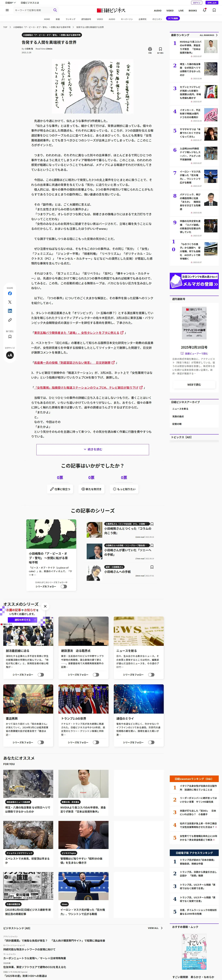Select the 企業研究 nav tab

pyautogui.click(x=142, y=19)
